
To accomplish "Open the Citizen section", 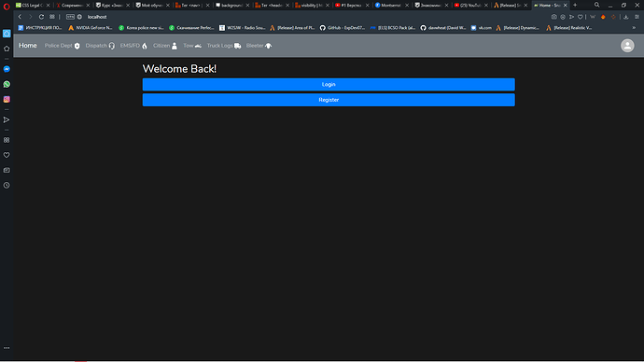I will point(165,46).
